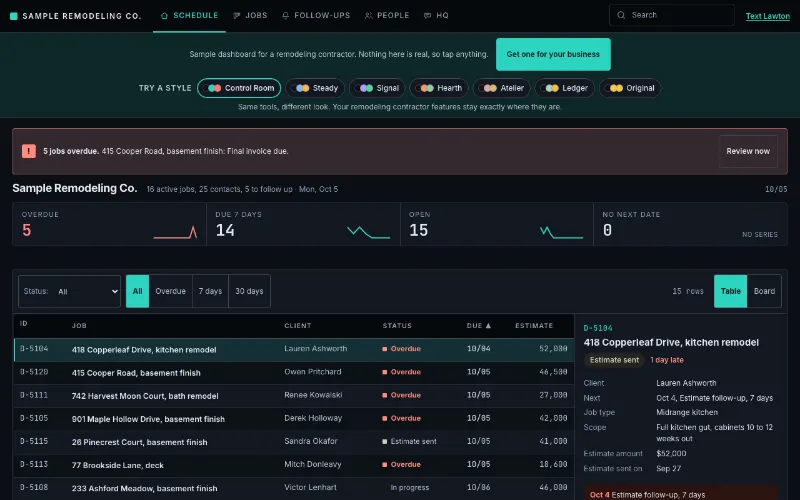Click the Review now button

748,151
